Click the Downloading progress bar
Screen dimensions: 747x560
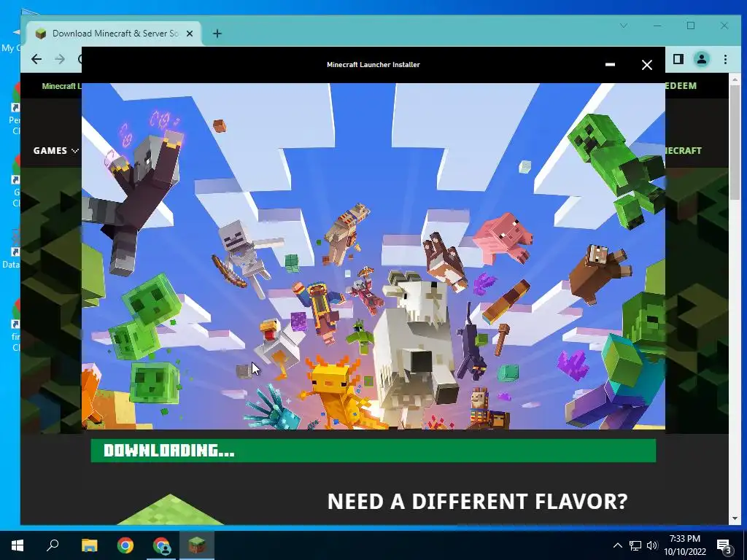(x=373, y=451)
